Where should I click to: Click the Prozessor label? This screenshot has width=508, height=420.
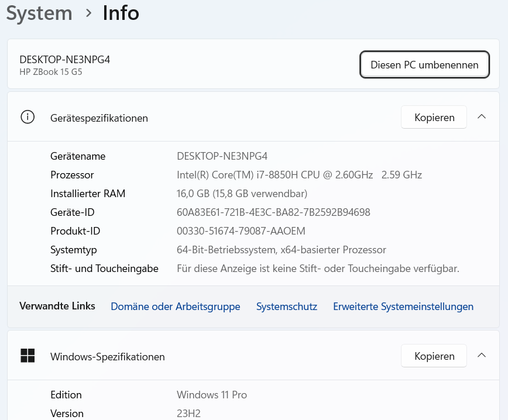point(72,175)
